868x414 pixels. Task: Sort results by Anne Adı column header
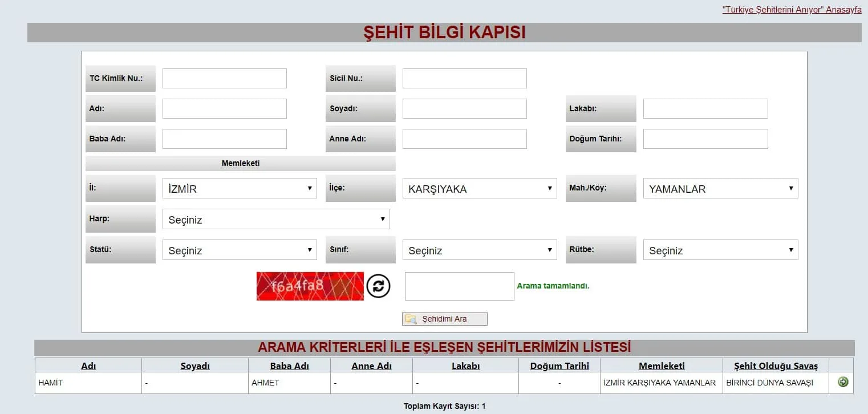(371, 366)
